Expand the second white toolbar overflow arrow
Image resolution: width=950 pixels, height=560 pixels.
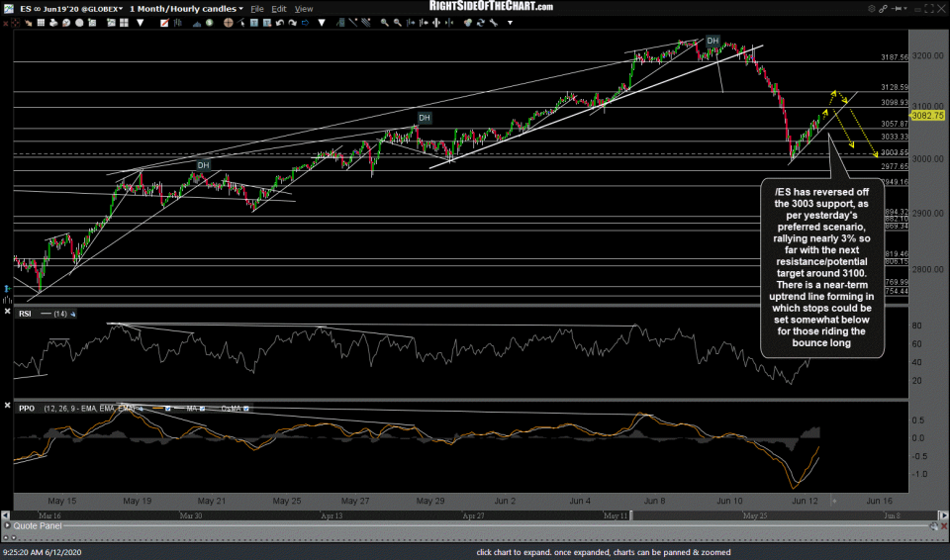(x=322, y=23)
